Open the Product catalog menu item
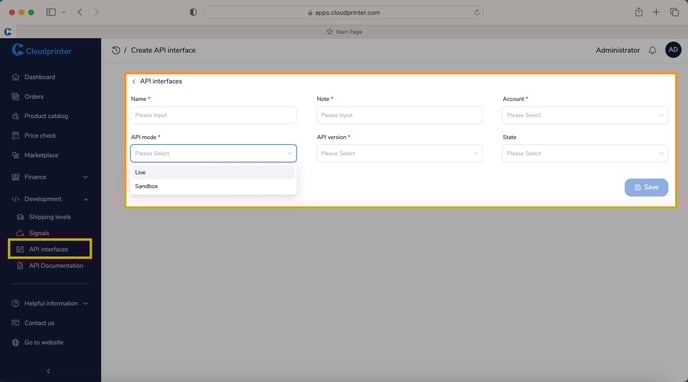Viewport: 688px width, 382px height. point(46,116)
